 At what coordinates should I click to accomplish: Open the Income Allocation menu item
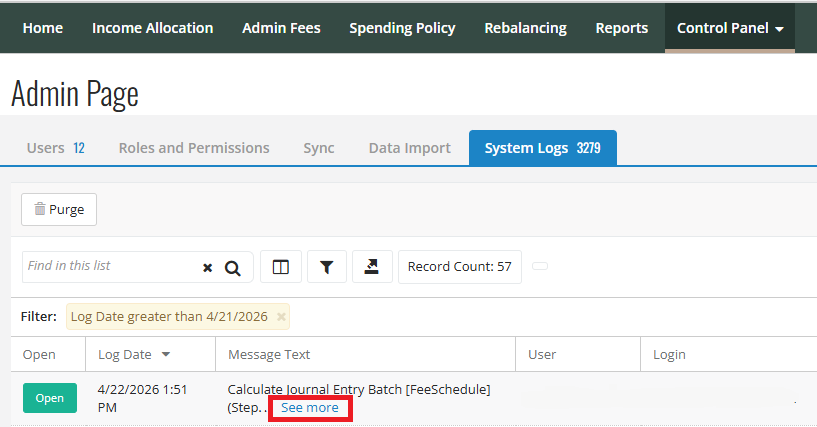click(x=153, y=28)
